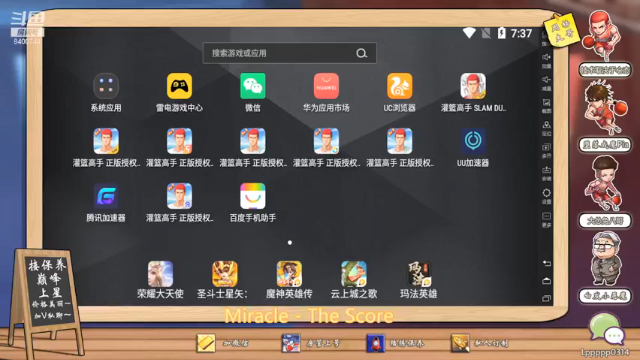Click the Android back arrow button
640x360 pixels.
(x=547, y=263)
